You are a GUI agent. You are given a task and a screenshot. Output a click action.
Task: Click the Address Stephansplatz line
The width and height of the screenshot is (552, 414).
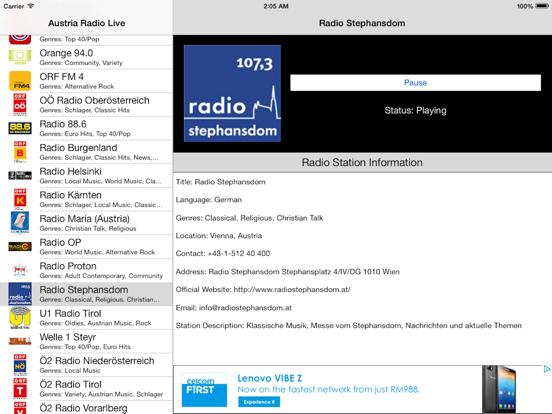pos(288,271)
